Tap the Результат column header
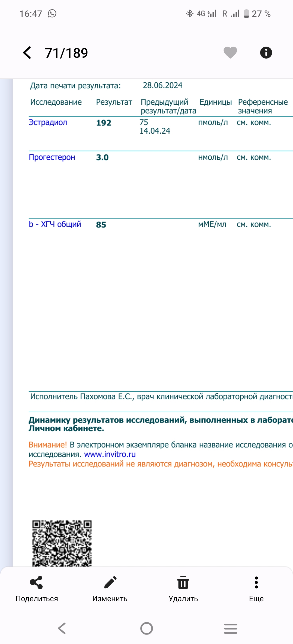This screenshot has width=293, height=644. coord(114,102)
